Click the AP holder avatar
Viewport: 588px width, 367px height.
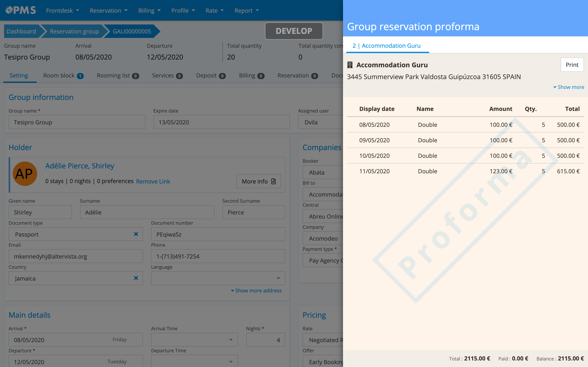[25, 174]
